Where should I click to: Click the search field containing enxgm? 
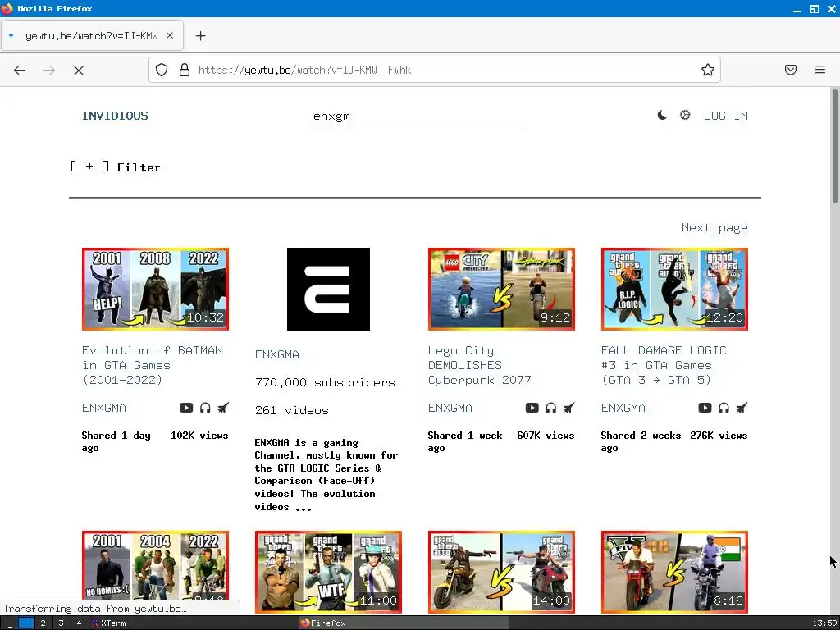(x=415, y=116)
